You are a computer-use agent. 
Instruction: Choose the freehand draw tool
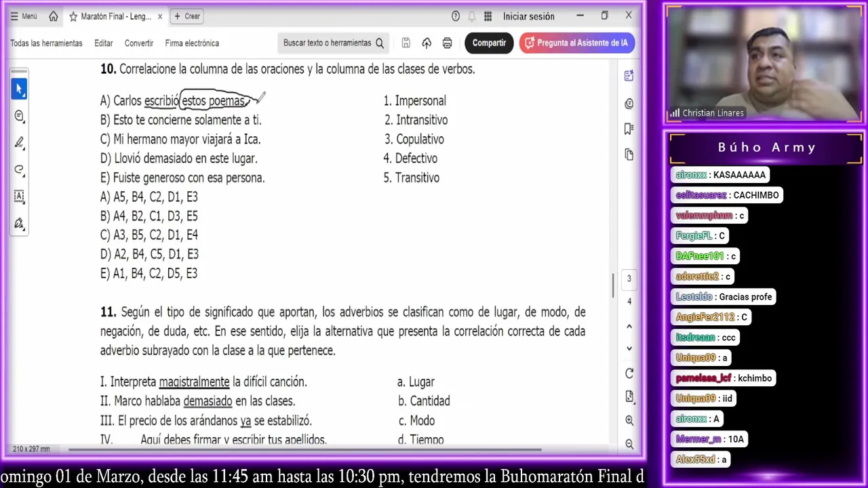(19, 169)
